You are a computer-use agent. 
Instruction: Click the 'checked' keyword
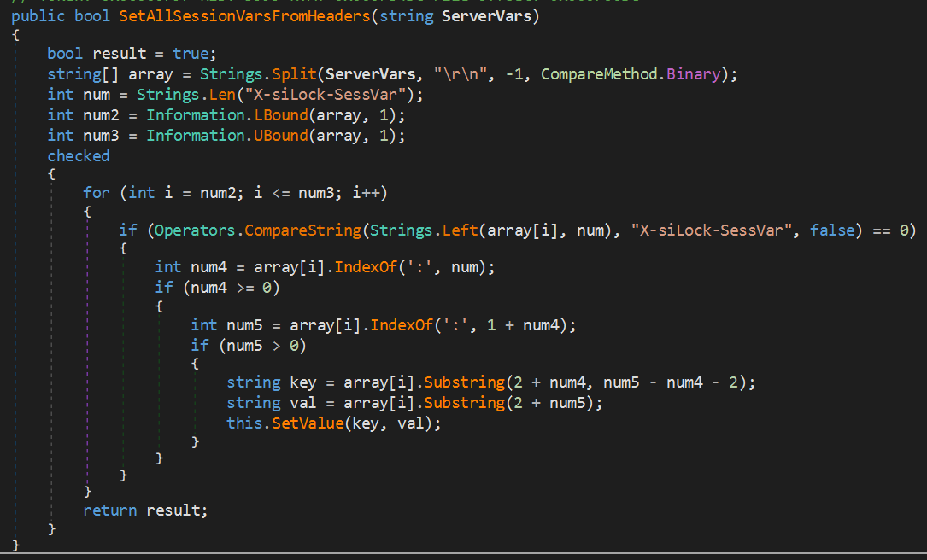pyautogui.click(x=79, y=156)
